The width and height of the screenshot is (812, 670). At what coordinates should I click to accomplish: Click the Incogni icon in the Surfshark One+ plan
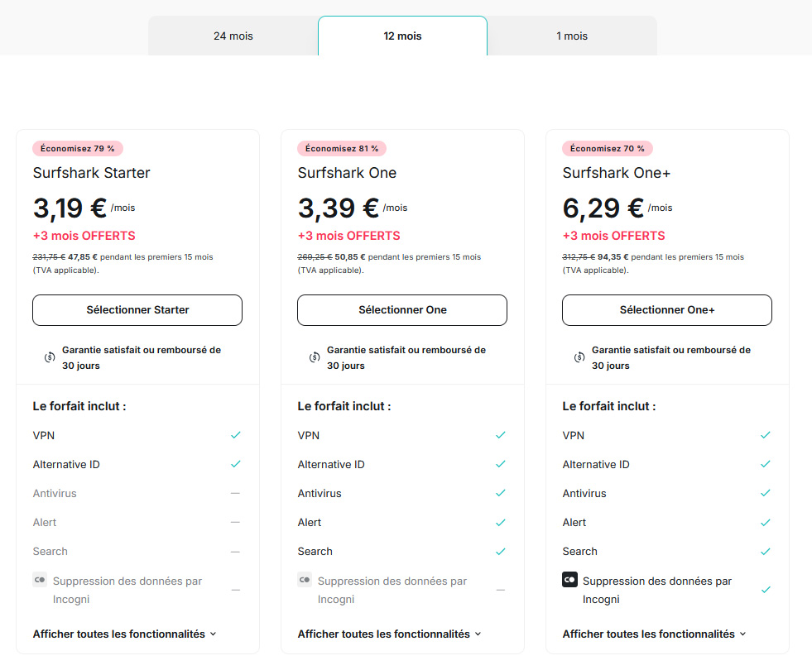click(x=569, y=581)
